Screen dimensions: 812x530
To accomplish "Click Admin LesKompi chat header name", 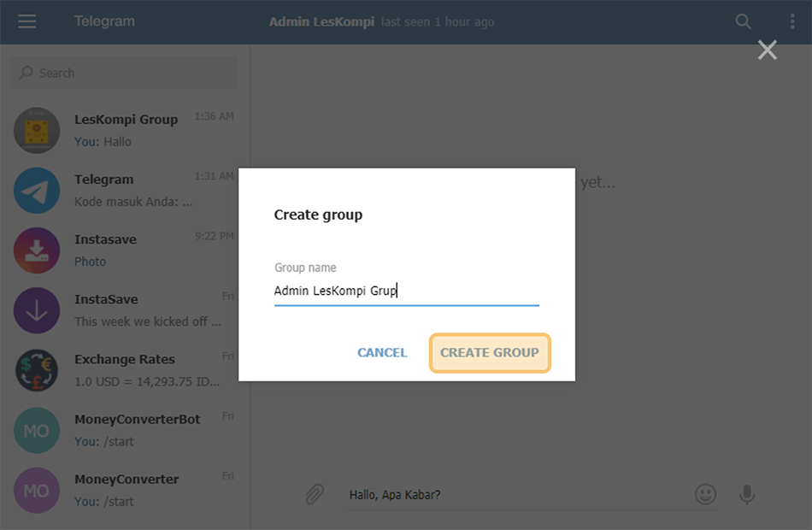I will 321,21.
